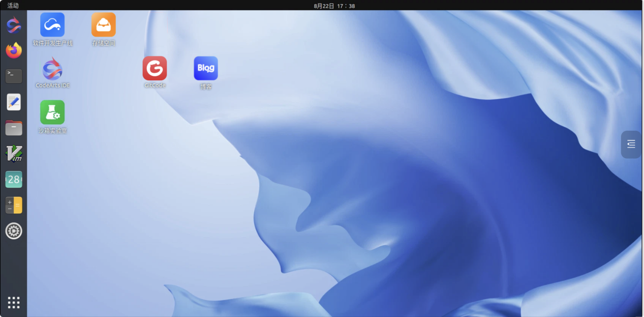Show all applications grid button

point(14,302)
